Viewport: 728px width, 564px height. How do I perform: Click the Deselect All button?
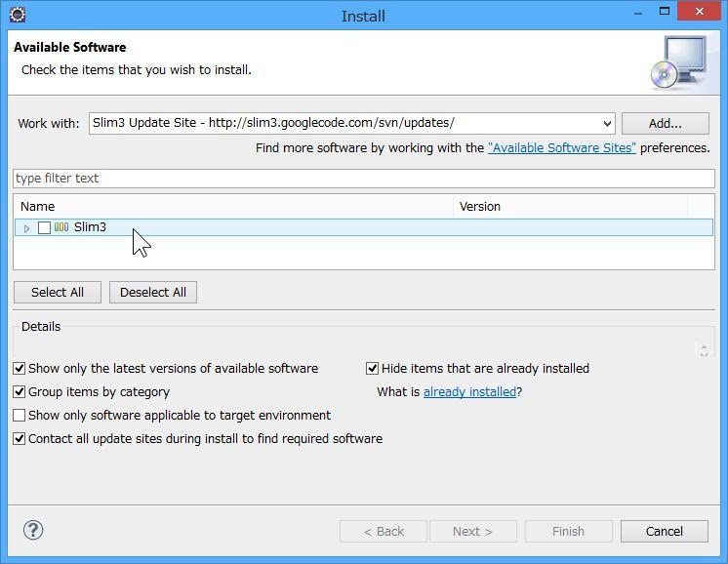(153, 292)
